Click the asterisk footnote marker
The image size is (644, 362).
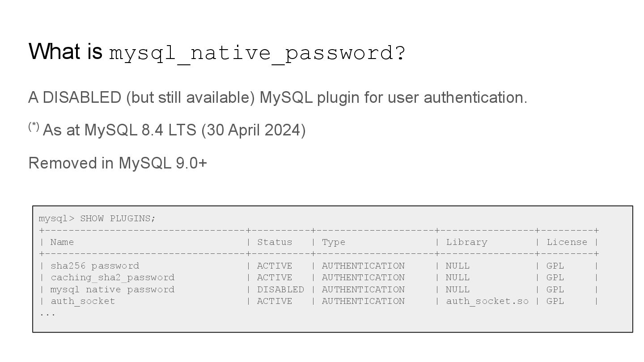click(x=34, y=126)
